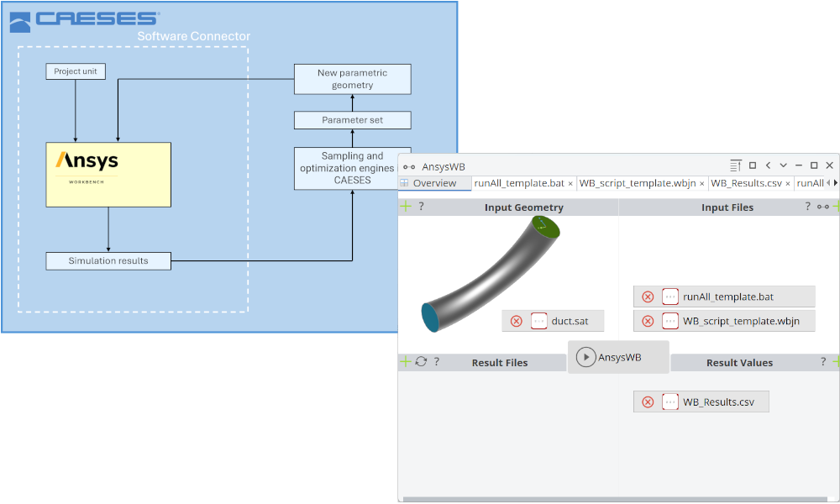
Task: Close the WB_script_template.wbjn tab
Action: point(701,184)
